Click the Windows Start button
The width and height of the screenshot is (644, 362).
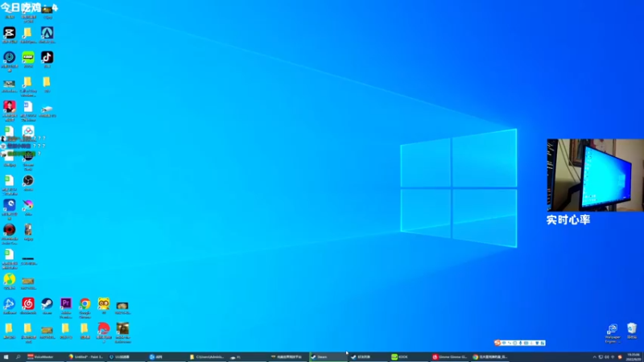6,357
